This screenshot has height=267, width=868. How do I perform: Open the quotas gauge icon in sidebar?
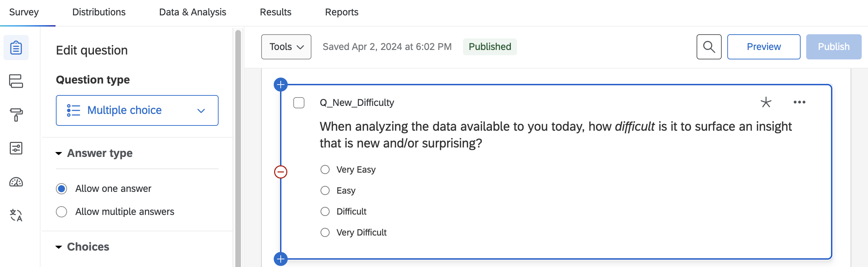point(16,182)
